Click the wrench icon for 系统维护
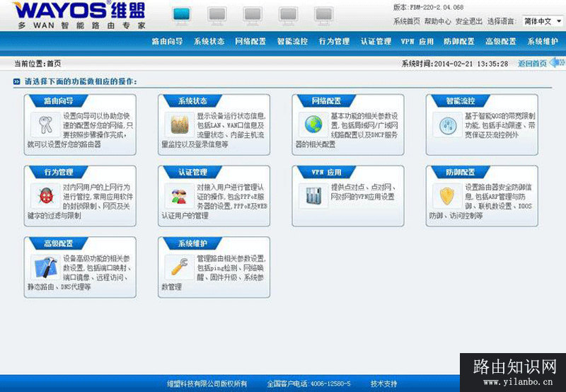 (x=177, y=267)
